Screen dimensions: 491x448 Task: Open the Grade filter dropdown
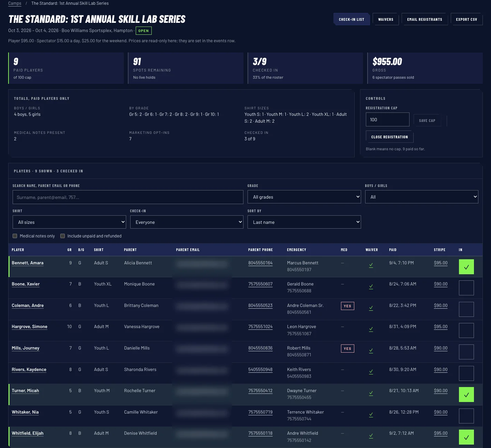tap(304, 197)
